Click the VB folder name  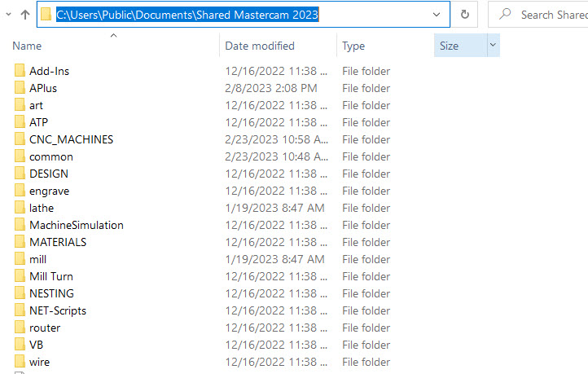(37, 345)
